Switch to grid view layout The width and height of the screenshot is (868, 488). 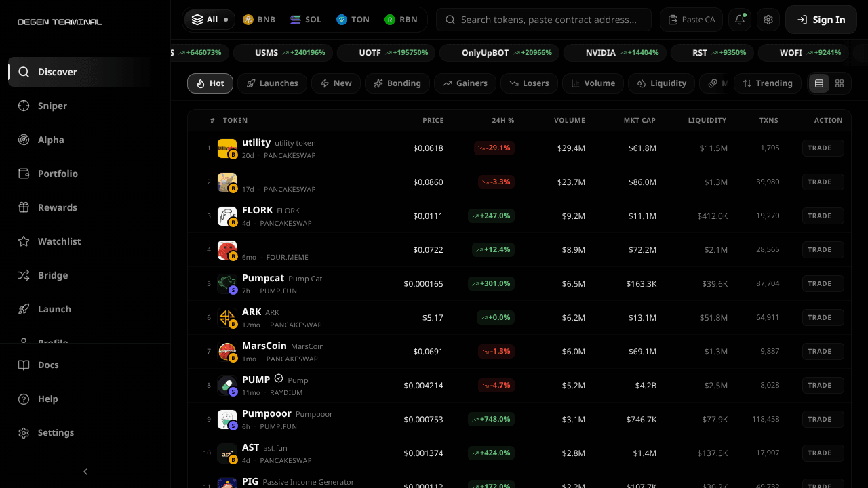click(840, 83)
